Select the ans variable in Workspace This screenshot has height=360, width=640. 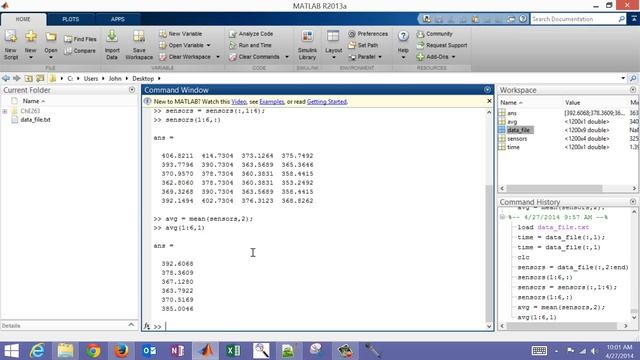pyautogui.click(x=512, y=113)
